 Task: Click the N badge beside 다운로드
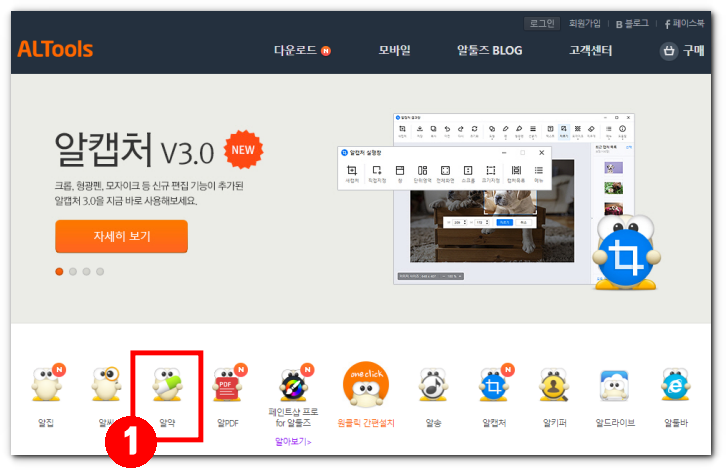pyautogui.click(x=326, y=50)
